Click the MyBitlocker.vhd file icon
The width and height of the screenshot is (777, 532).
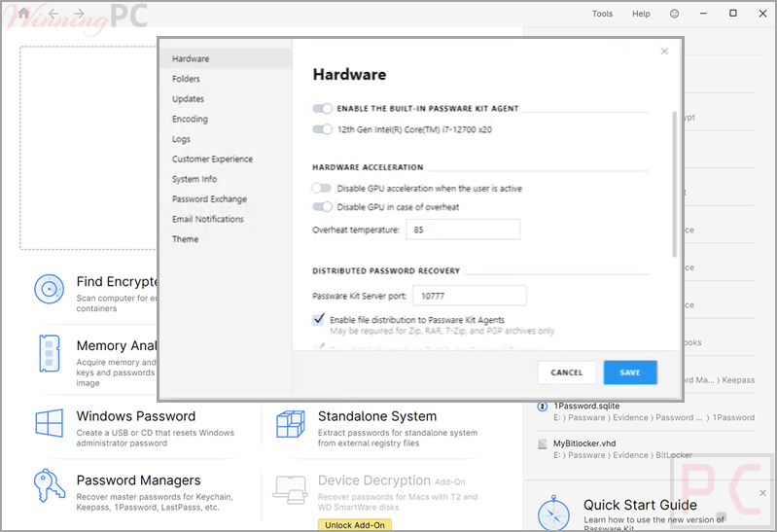click(543, 443)
